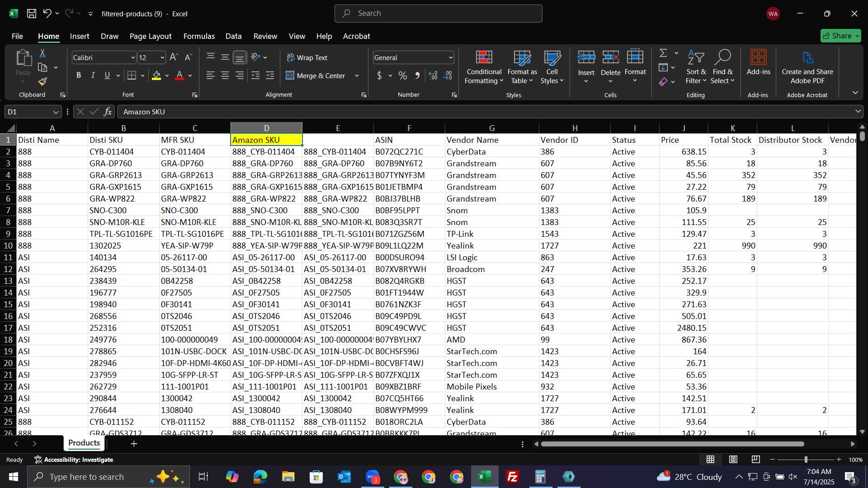This screenshot has width=868, height=488.
Task: Switch to Page Layout view in status bar
Action: tap(733, 460)
